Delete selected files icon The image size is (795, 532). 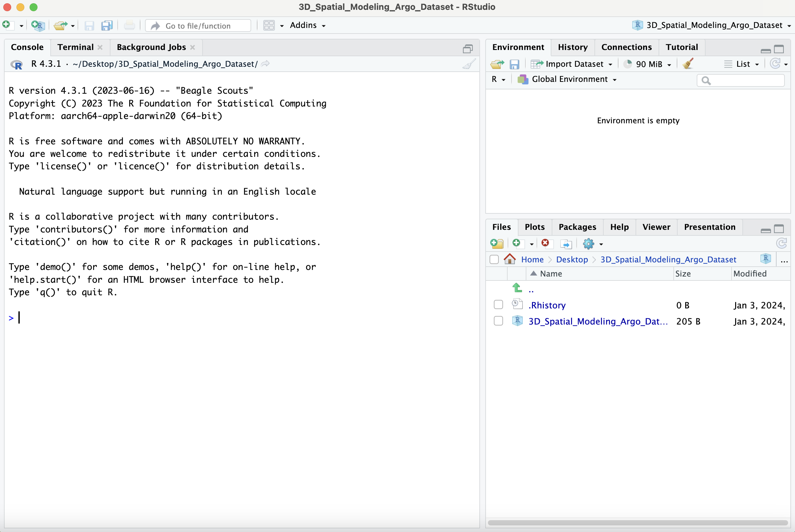pyautogui.click(x=547, y=243)
